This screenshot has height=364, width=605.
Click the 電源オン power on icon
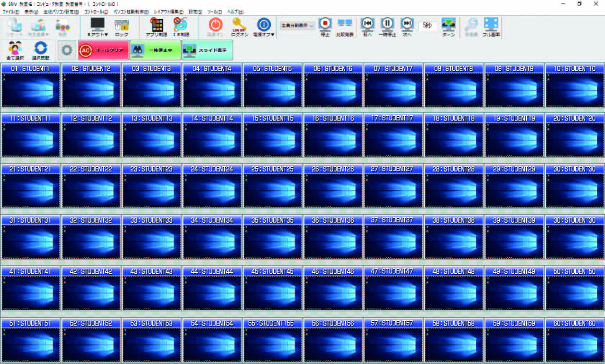(x=216, y=27)
